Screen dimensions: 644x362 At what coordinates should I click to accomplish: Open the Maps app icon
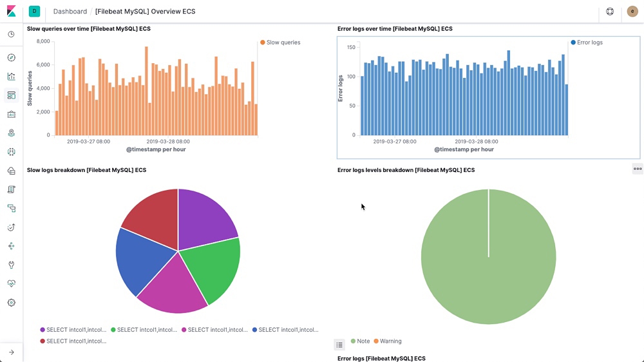click(x=11, y=133)
